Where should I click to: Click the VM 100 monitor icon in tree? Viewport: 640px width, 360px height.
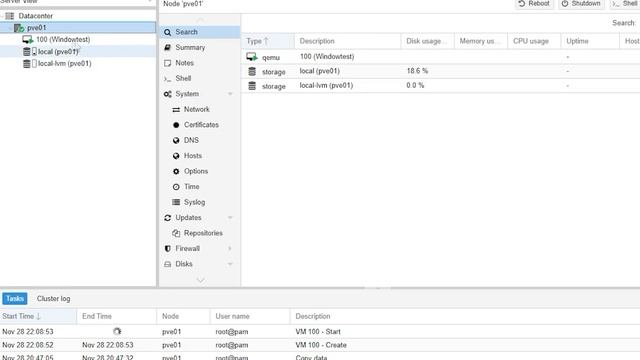click(28, 40)
